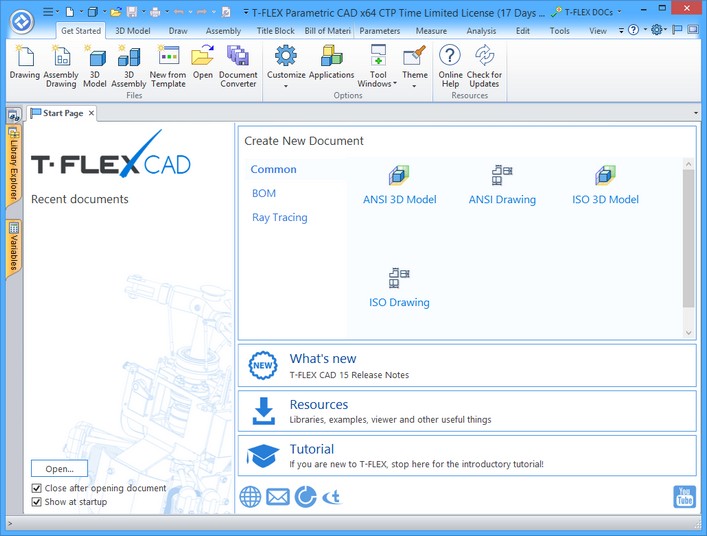Screen dimensions: 707x536
Task: Open the YouTube icon
Action: tap(684, 497)
